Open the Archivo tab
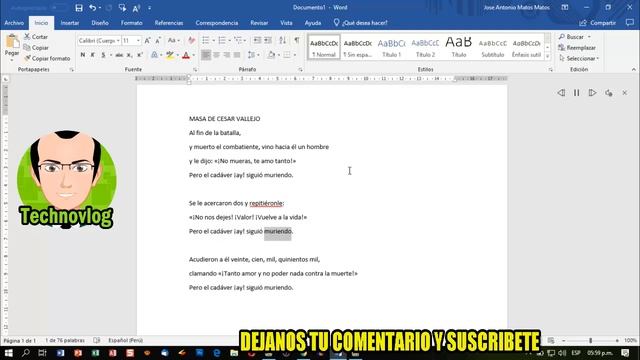The width and height of the screenshot is (640, 360). [x=14, y=23]
